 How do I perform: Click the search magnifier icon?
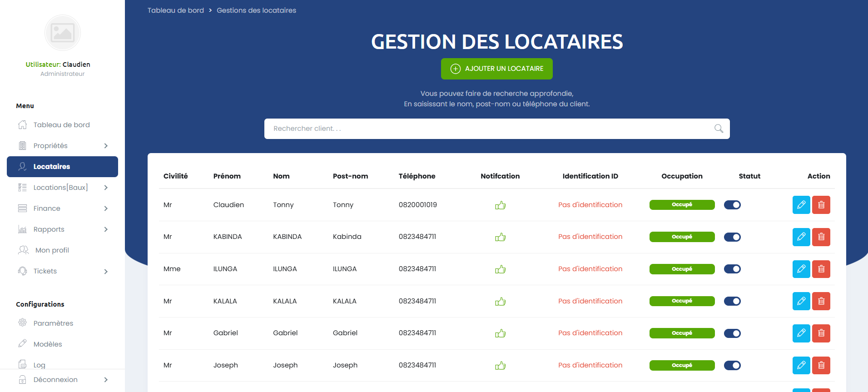coord(719,129)
